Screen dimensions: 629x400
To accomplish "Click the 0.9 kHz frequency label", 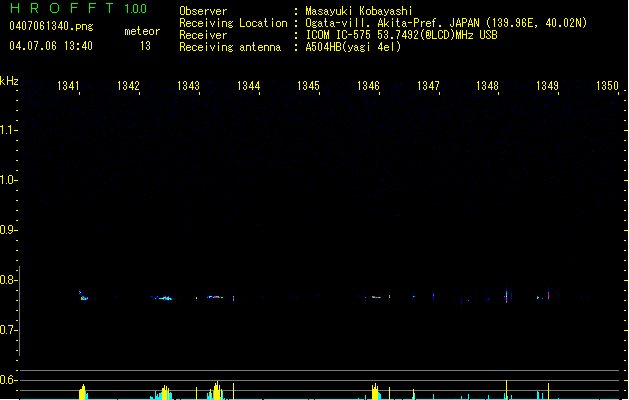I will point(8,230).
